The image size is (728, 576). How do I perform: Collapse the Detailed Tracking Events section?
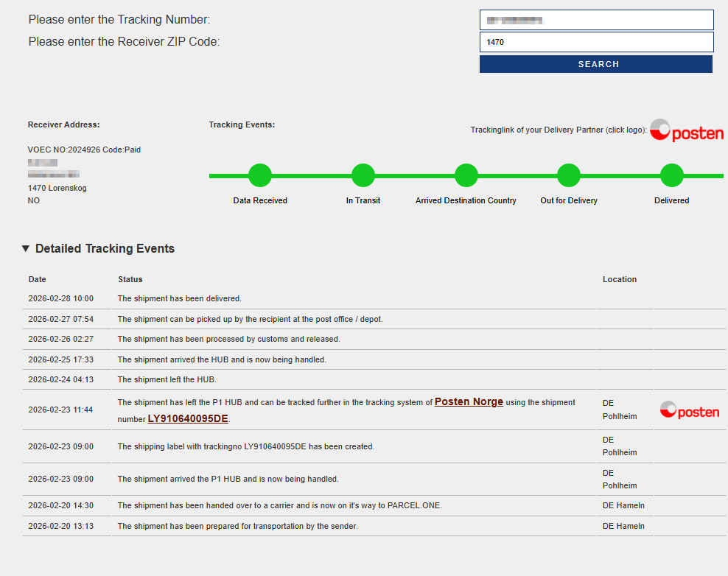pyautogui.click(x=26, y=249)
